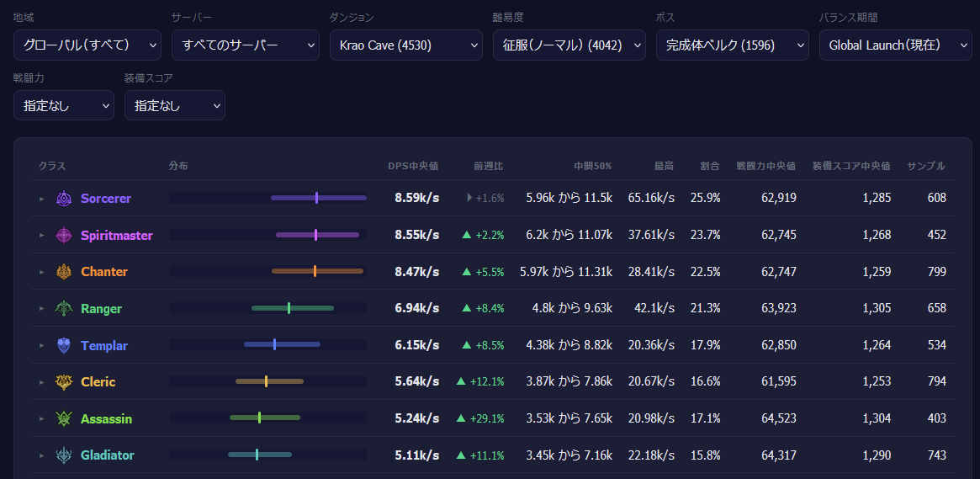
Task: Click the 分布 column header
Action: [178, 166]
